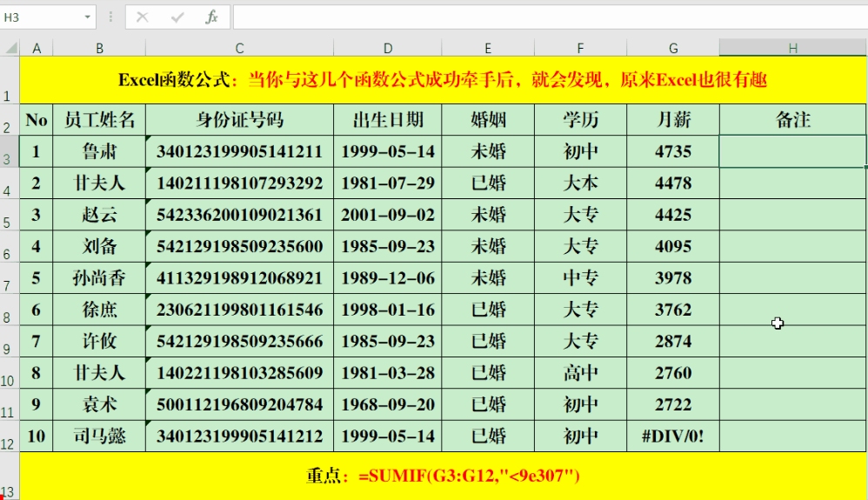Screen dimensions: 868x500
Task: Click the formula bar divider dots handle
Action: pyautogui.click(x=110, y=17)
